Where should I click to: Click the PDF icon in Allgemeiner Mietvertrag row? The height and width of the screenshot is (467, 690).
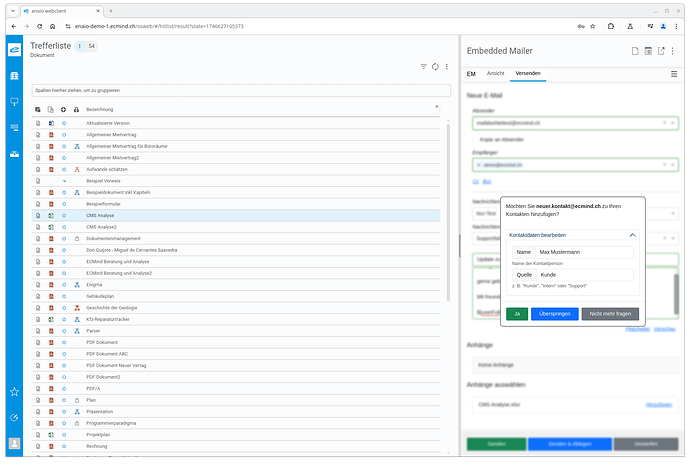[x=51, y=135]
